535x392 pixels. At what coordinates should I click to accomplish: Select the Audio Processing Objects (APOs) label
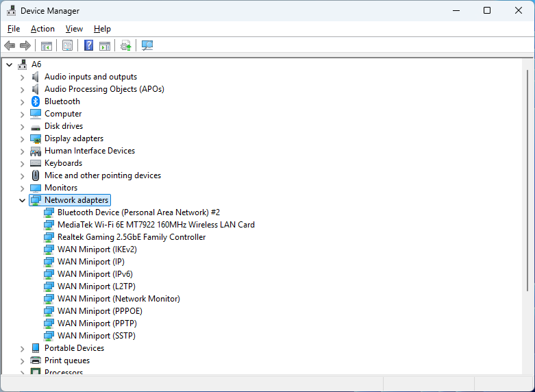104,89
